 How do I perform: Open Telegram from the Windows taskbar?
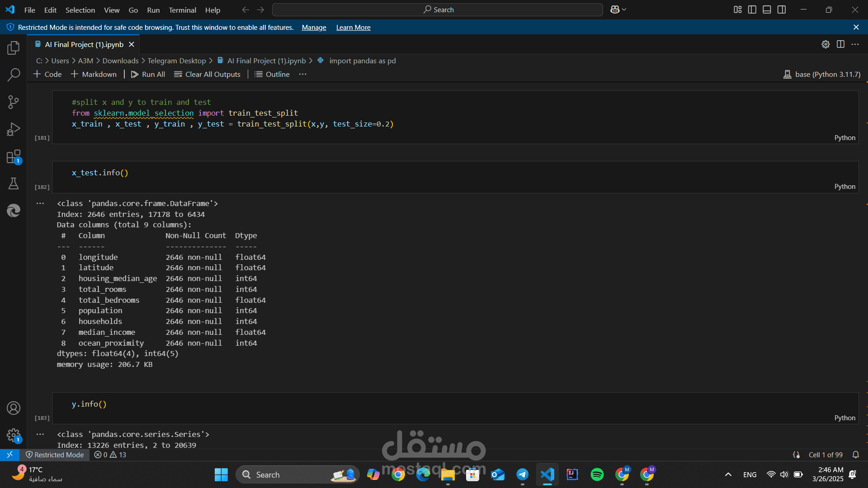[523, 474]
